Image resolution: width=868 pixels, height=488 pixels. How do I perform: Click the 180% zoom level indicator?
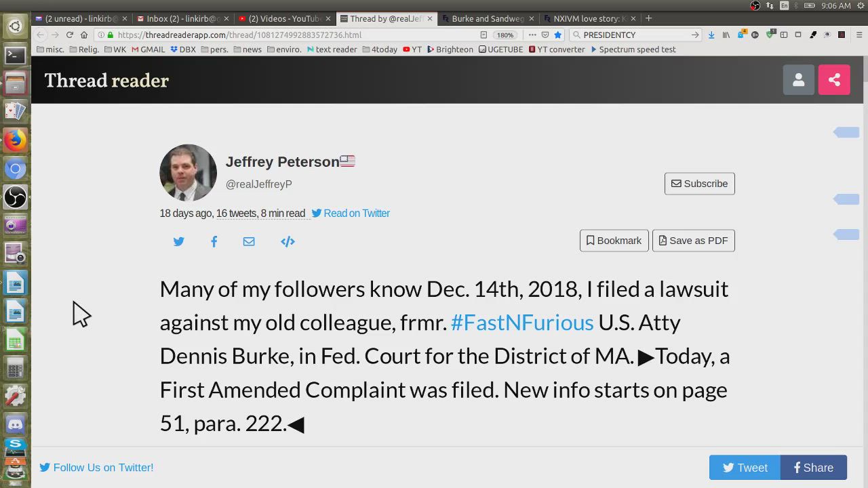[505, 35]
